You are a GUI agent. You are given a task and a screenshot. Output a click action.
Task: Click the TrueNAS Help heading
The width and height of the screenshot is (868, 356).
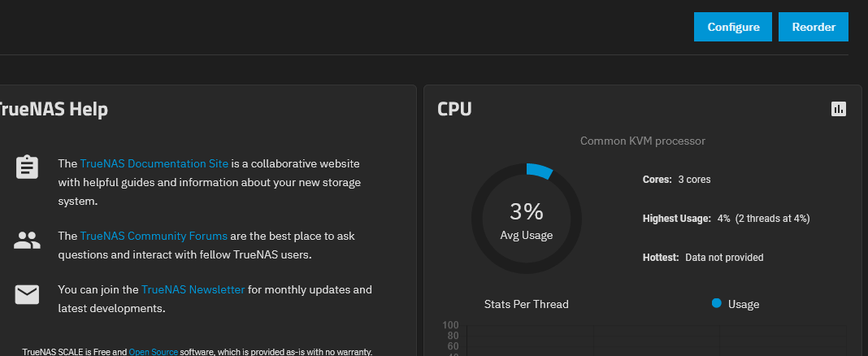[x=54, y=109]
